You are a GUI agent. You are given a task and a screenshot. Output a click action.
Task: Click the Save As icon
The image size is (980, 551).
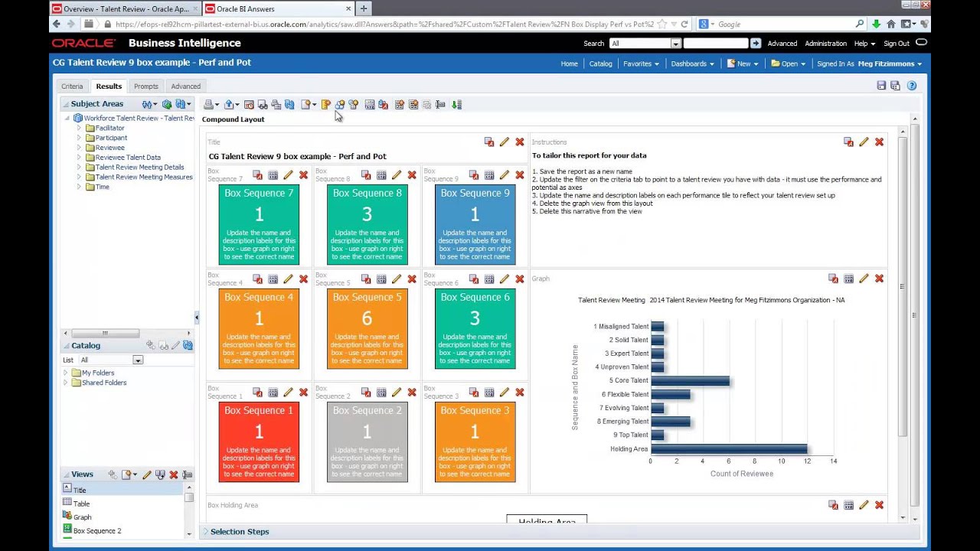[895, 86]
